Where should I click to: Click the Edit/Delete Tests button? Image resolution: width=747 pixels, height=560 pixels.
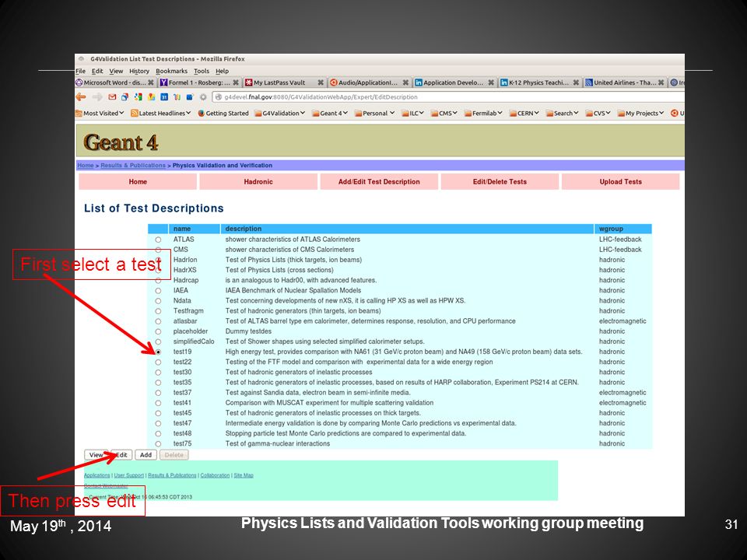pyautogui.click(x=500, y=182)
